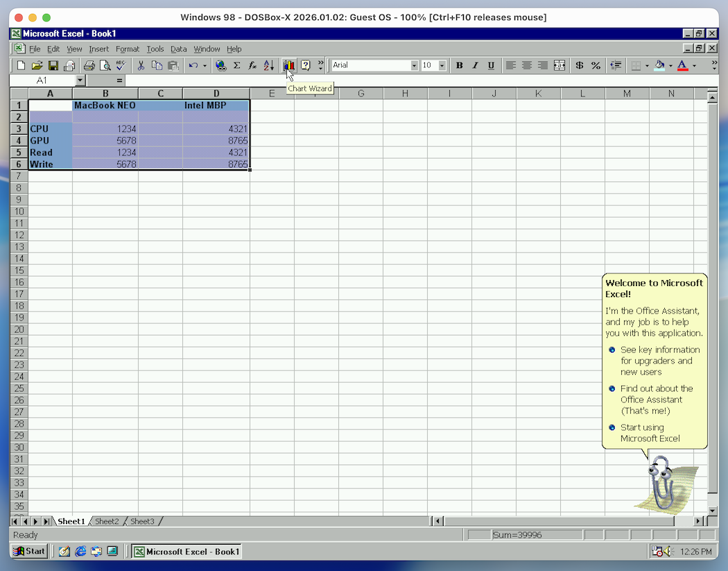Choose 'Start using Microsoft Excel' option
The height and width of the screenshot is (571, 728).
[650, 433]
